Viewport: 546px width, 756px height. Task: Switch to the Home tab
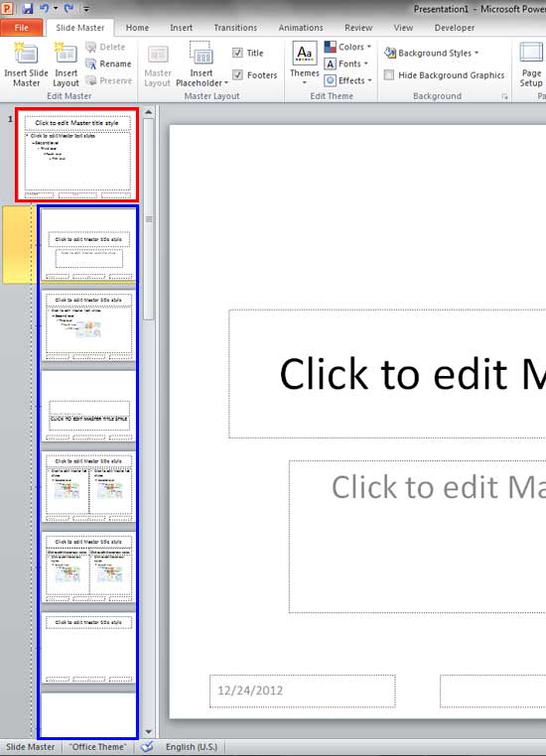[137, 28]
